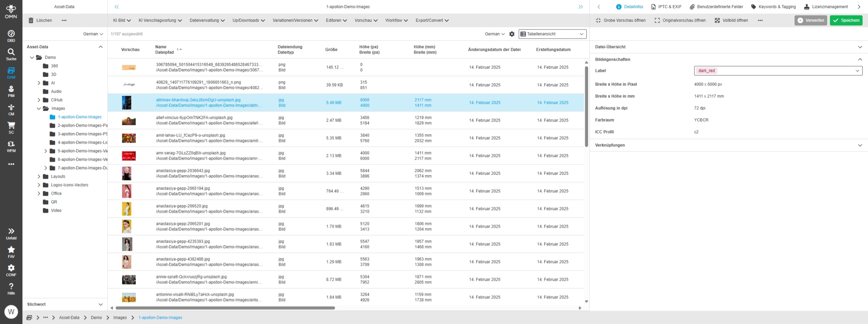The width and height of the screenshot is (868, 324).
Task: Open the Dateiverwaltung menu
Action: pyautogui.click(x=207, y=20)
